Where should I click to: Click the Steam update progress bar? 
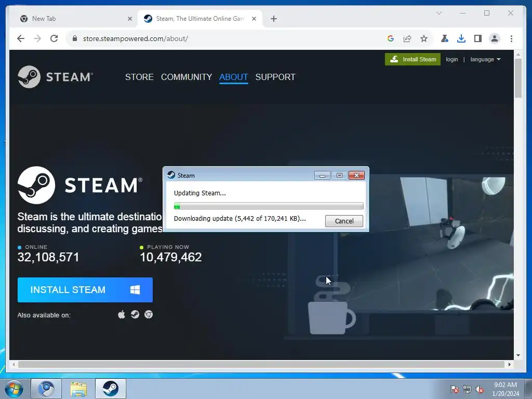pos(269,206)
